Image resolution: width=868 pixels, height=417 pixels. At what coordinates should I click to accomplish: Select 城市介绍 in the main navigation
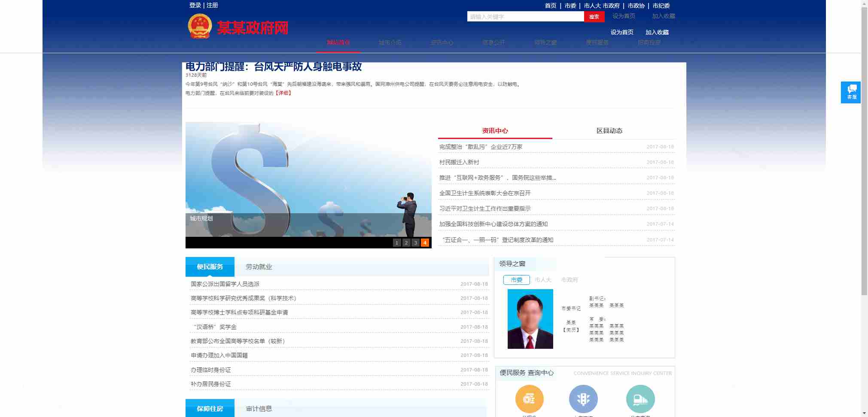click(x=390, y=42)
